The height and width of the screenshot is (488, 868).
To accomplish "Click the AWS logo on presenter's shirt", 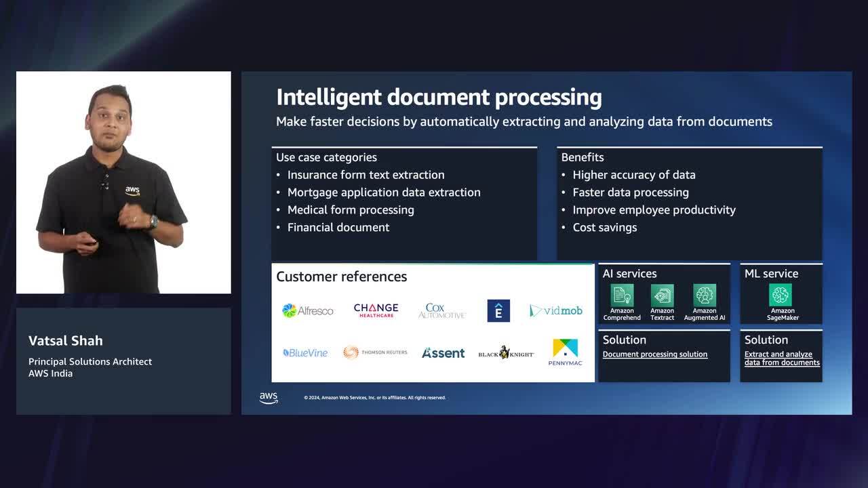I will point(132,191).
